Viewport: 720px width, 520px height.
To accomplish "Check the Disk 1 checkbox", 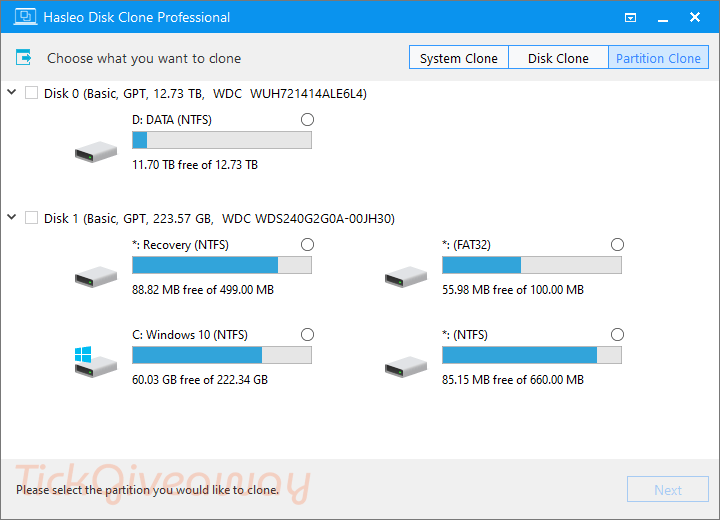I will 31,218.
